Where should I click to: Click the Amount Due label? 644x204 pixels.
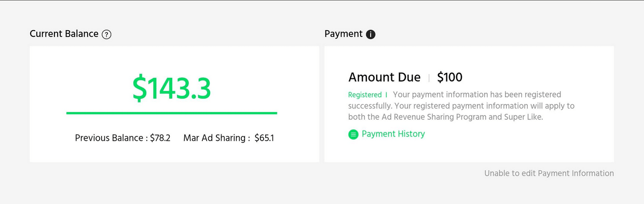pos(385,77)
